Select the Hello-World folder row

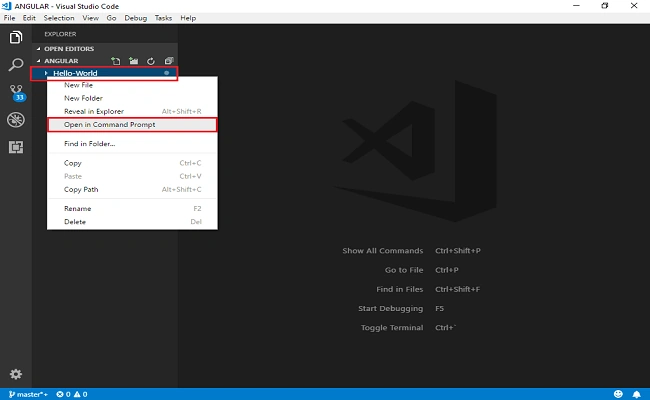tap(104, 73)
